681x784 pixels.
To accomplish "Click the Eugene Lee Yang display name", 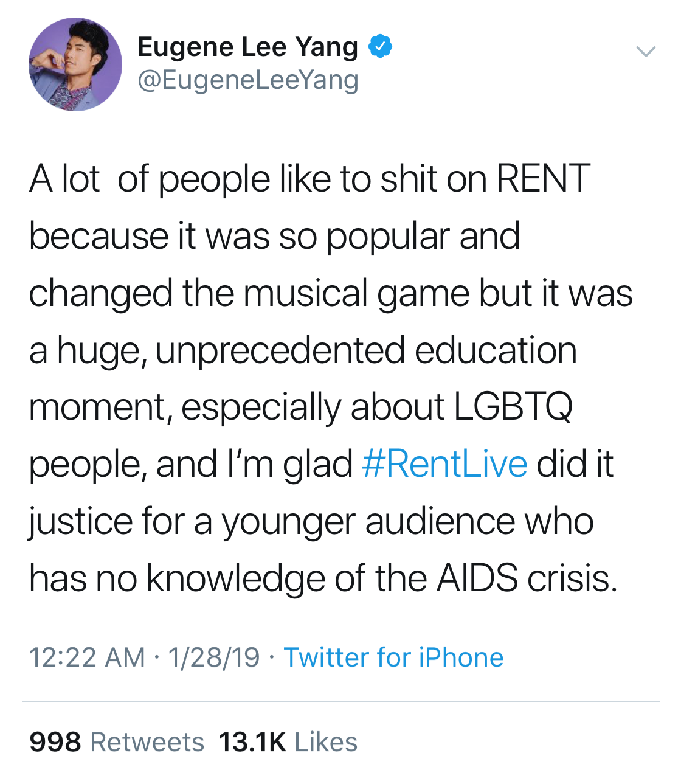I will pos(247,47).
